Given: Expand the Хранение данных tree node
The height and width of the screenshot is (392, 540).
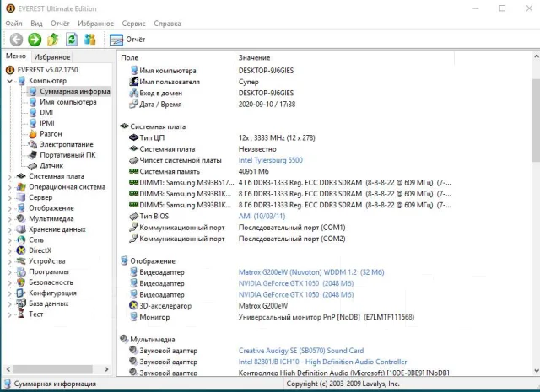Looking at the screenshot, I should [x=9, y=230].
